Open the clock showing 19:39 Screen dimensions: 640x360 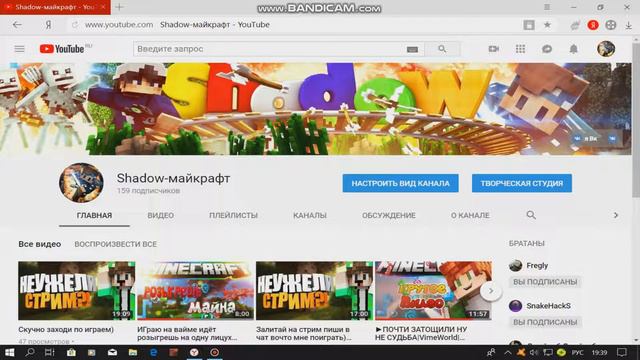[600, 352]
